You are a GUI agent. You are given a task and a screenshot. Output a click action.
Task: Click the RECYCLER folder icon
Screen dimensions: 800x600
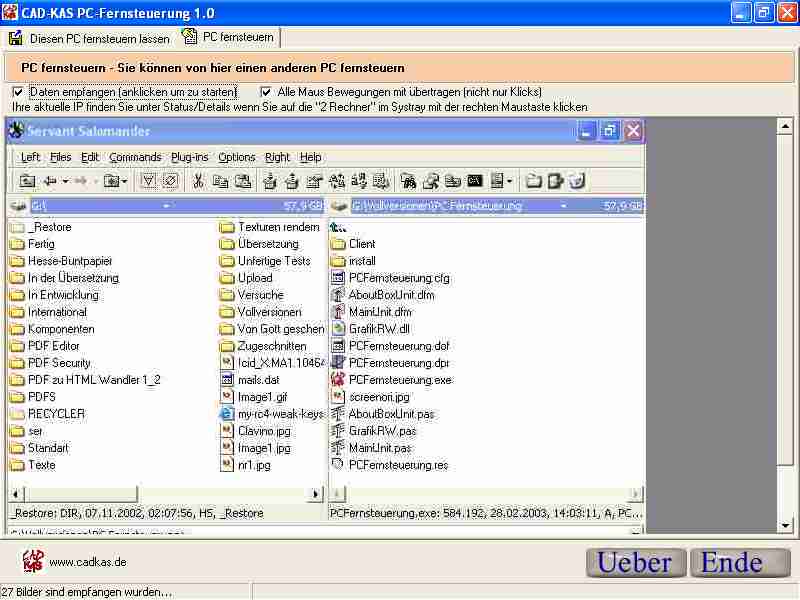[17, 414]
